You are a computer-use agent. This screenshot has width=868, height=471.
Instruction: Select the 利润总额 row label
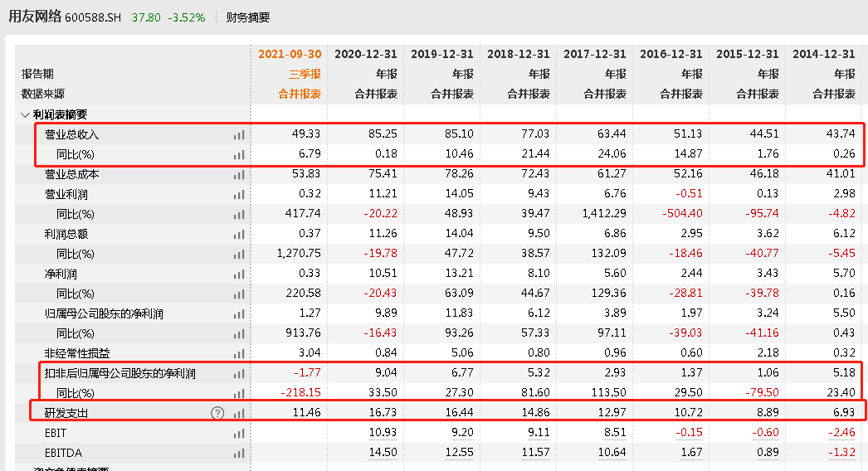[66, 234]
